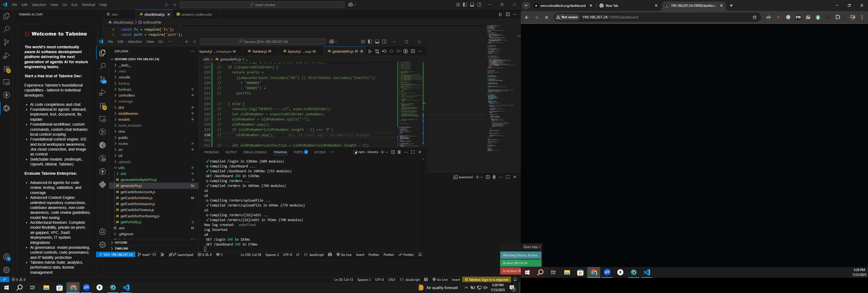Open launch profile dropdown next to new terminal plus
This screenshot has width=868, height=293.
(387, 152)
